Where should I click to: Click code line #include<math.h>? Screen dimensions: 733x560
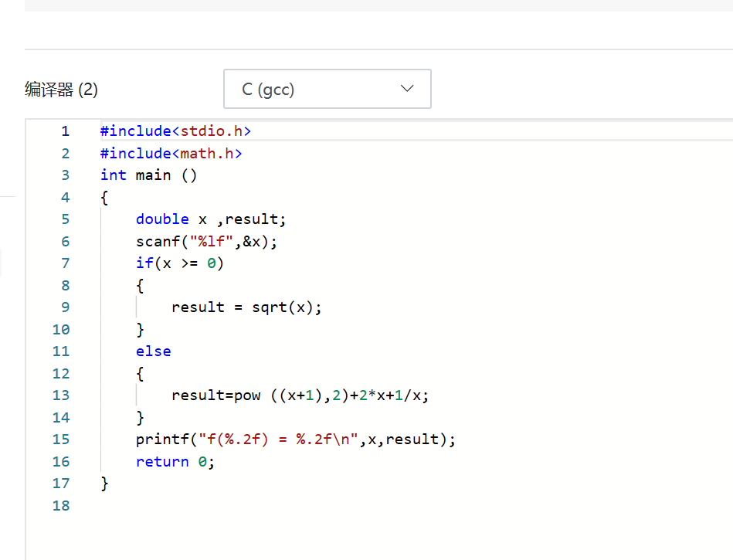pyautogui.click(x=171, y=153)
